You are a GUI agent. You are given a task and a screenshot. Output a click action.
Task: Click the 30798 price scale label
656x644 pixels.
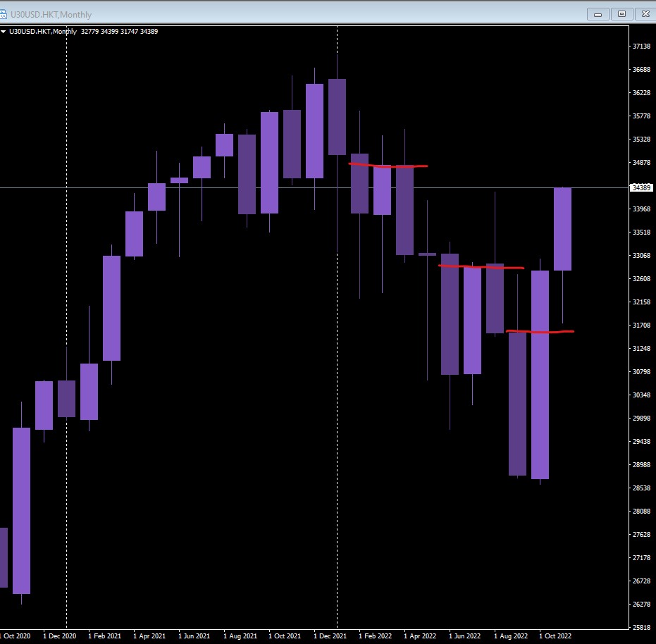(x=641, y=371)
